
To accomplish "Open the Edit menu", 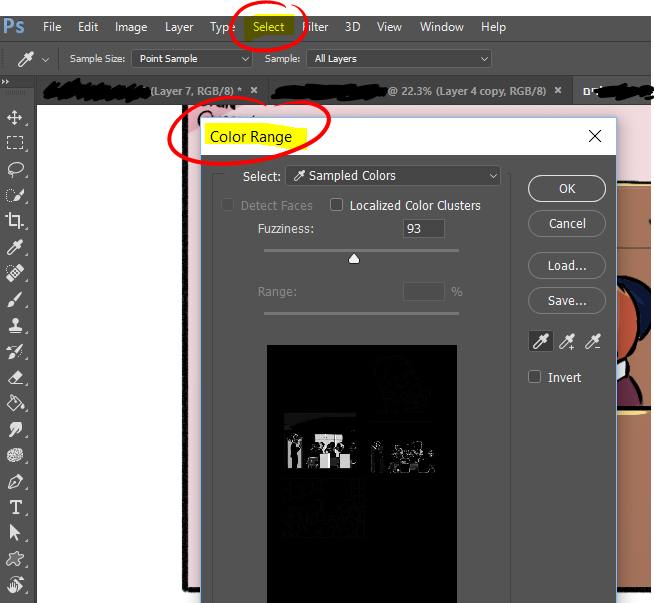I will [88, 27].
